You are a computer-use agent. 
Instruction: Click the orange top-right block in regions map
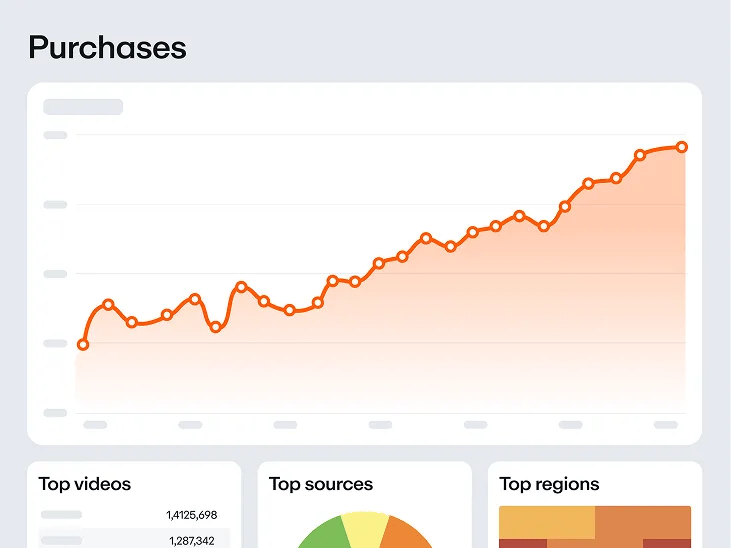coord(643,522)
